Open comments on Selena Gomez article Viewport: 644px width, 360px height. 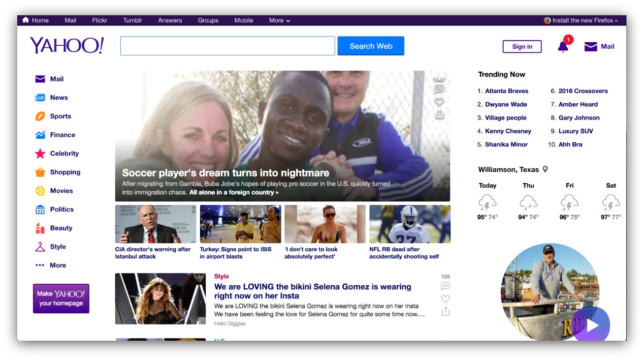(x=445, y=286)
